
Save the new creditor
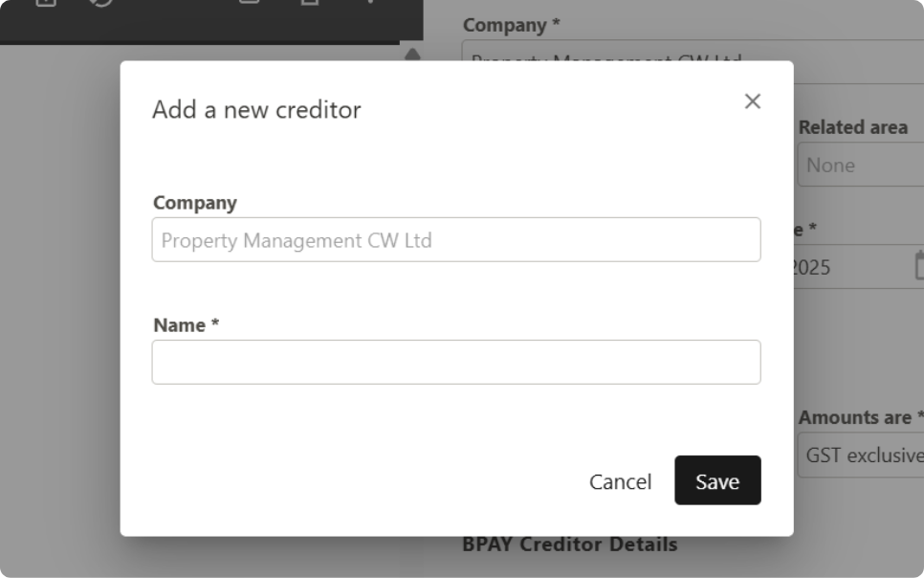[x=717, y=480]
